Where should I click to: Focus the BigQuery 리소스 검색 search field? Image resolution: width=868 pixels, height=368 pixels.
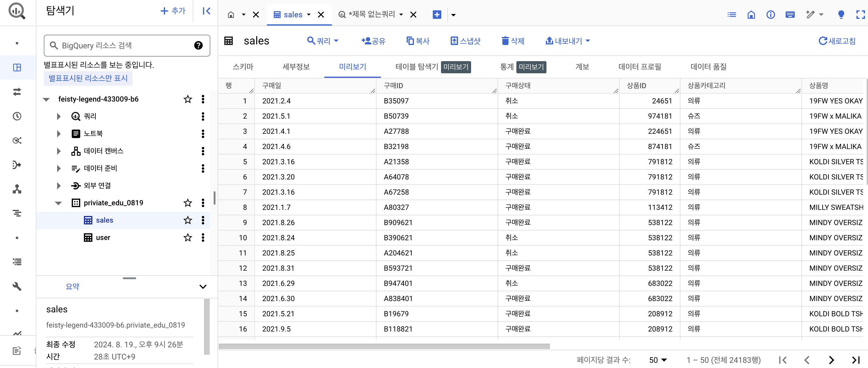127,45
